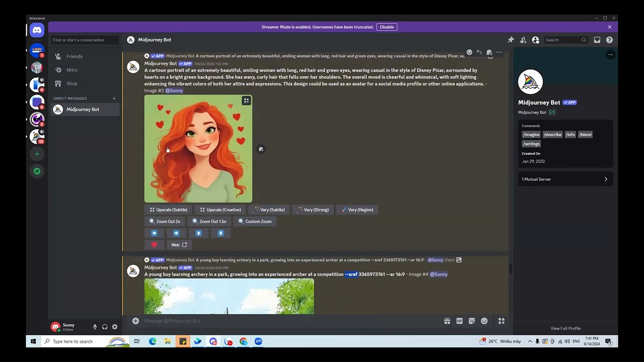Click Upscale (Subtle) button
The width and height of the screenshot is (644, 362).
[x=168, y=210]
